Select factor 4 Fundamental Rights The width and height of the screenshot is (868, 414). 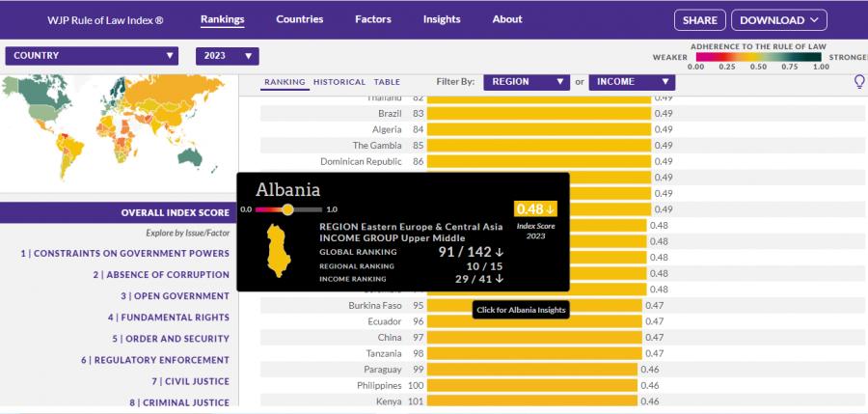click(168, 317)
